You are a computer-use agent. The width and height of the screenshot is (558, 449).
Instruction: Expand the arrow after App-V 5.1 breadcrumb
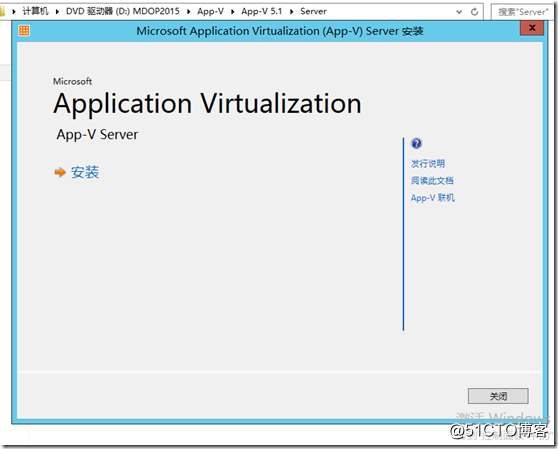291,12
